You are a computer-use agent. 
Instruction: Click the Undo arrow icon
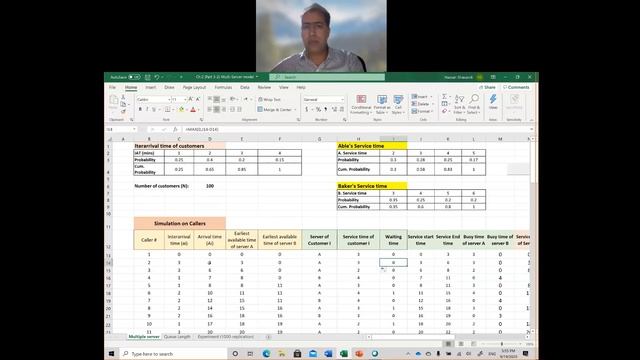(157, 77)
